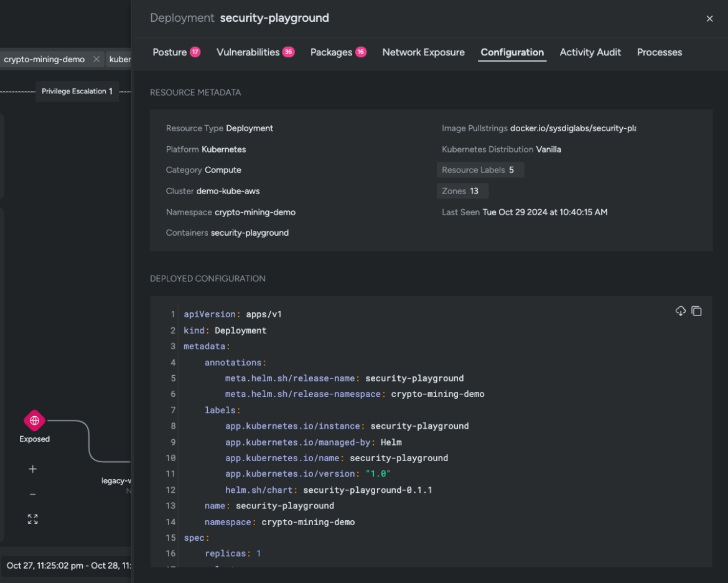Switch to the Processes tab

point(660,52)
